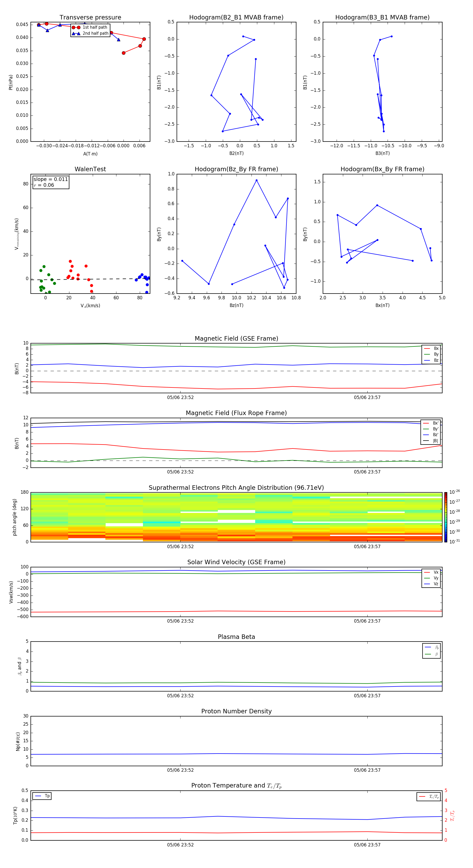Click the V_A(km/s) axis label under WalenTest
The height and width of the screenshot is (868, 473).
click(90, 306)
